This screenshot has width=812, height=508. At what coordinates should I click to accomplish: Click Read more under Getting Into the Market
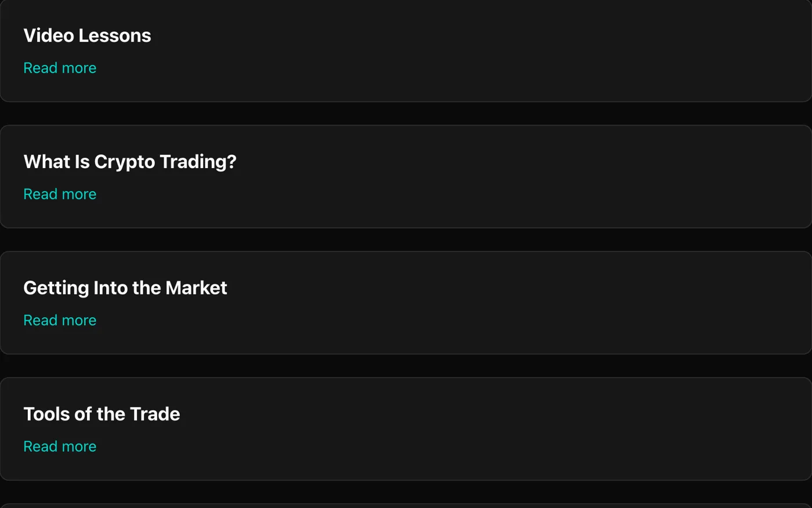[60, 320]
